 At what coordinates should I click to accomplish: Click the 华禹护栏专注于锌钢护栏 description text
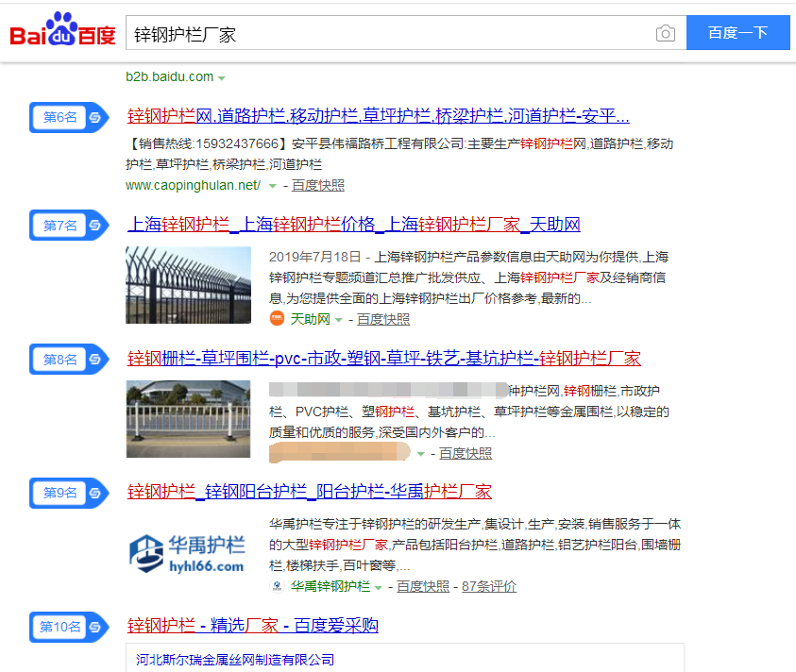(x=475, y=545)
